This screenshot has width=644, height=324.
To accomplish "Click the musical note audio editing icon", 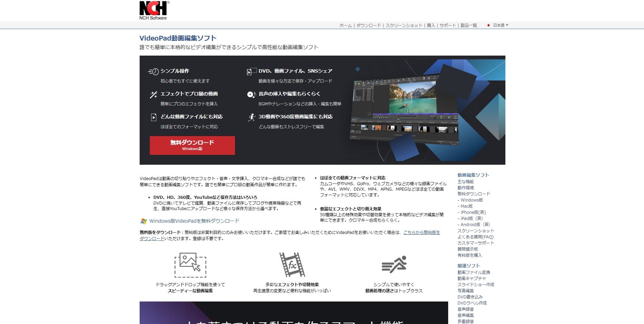I will (251, 94).
